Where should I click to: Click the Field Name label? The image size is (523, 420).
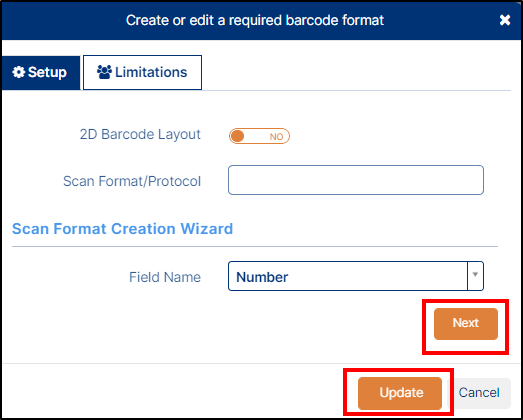(165, 277)
